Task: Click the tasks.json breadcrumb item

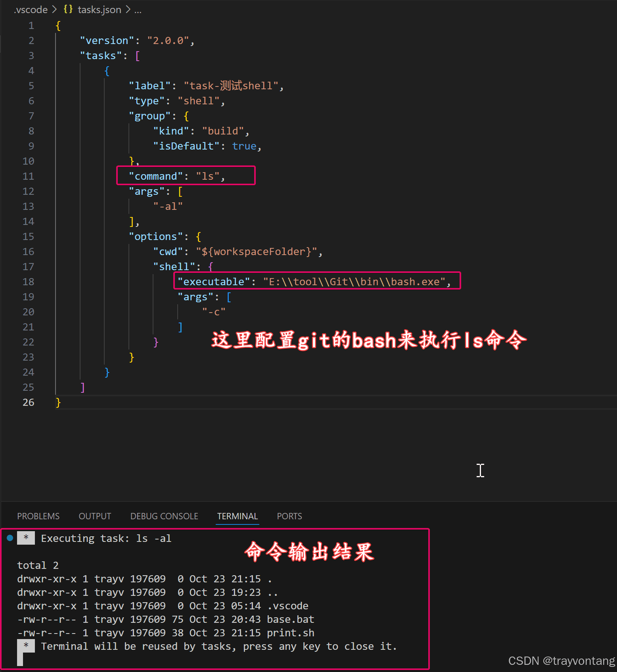Action: pyautogui.click(x=100, y=10)
